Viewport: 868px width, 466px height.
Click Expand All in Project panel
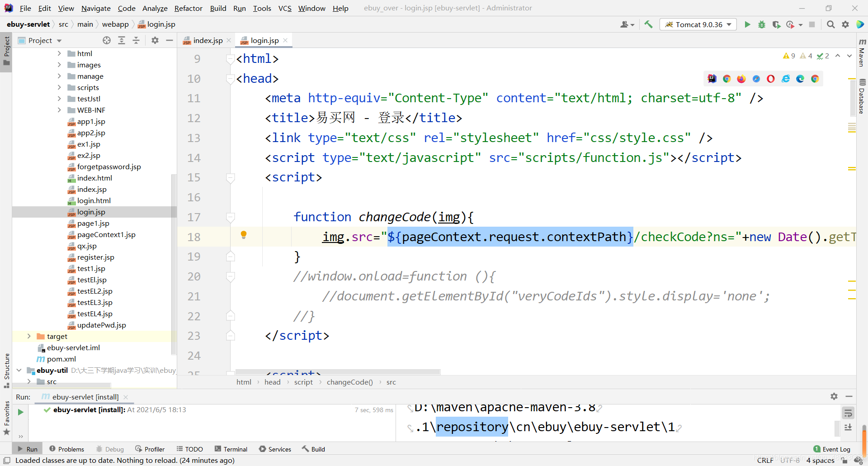[122, 40]
